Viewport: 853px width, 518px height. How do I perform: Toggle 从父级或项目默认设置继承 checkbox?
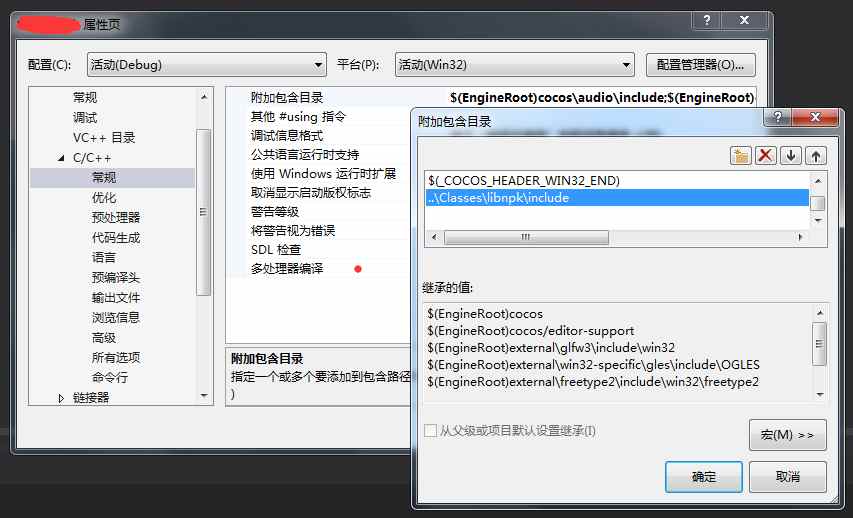point(430,431)
